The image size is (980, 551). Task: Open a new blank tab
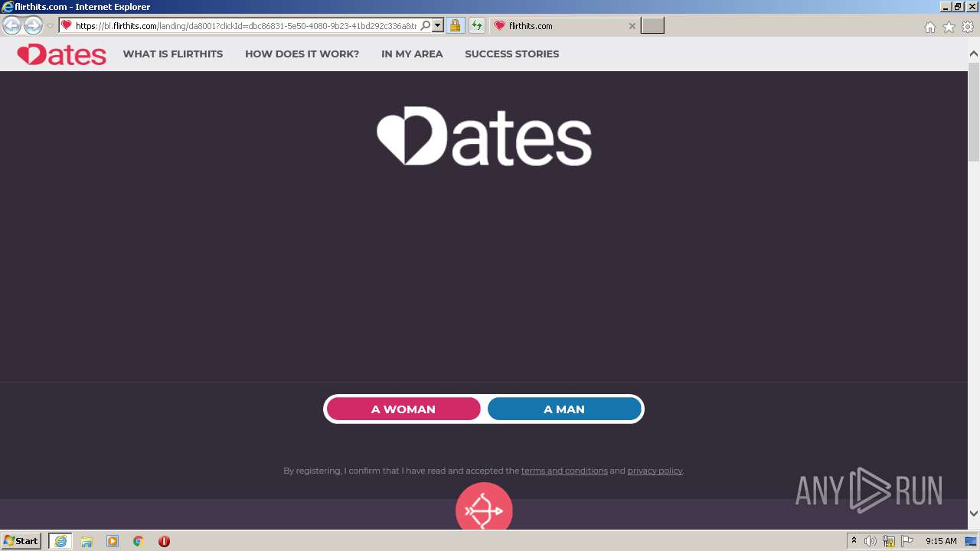[652, 25]
